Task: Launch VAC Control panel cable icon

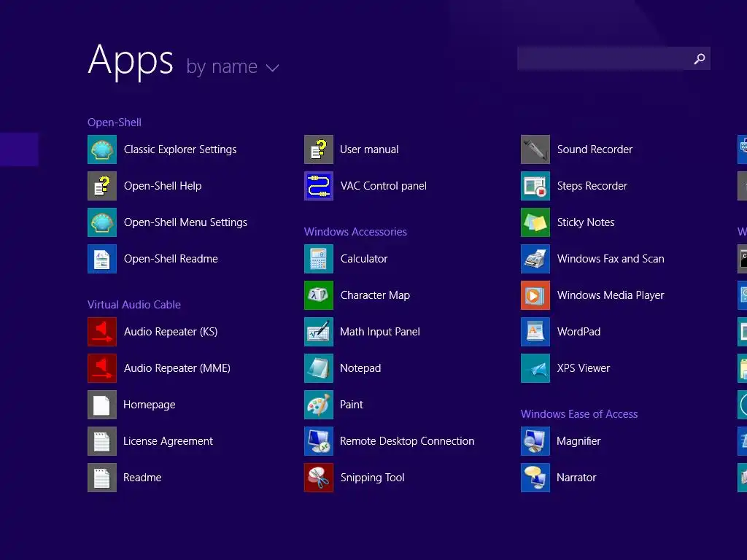Action: point(319,186)
